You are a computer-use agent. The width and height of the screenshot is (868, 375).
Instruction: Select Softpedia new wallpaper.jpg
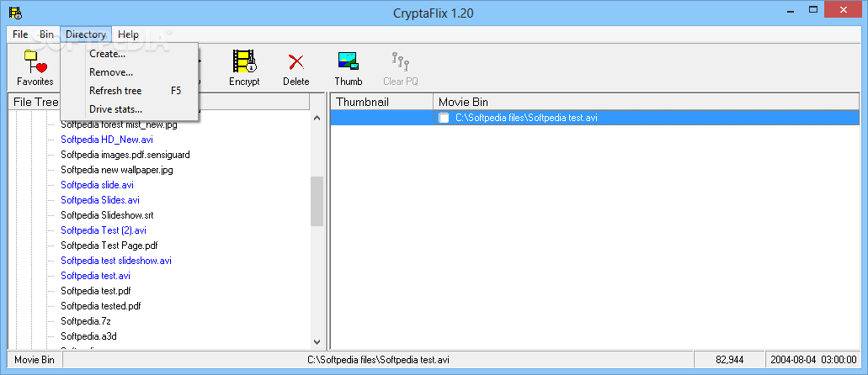point(117,170)
